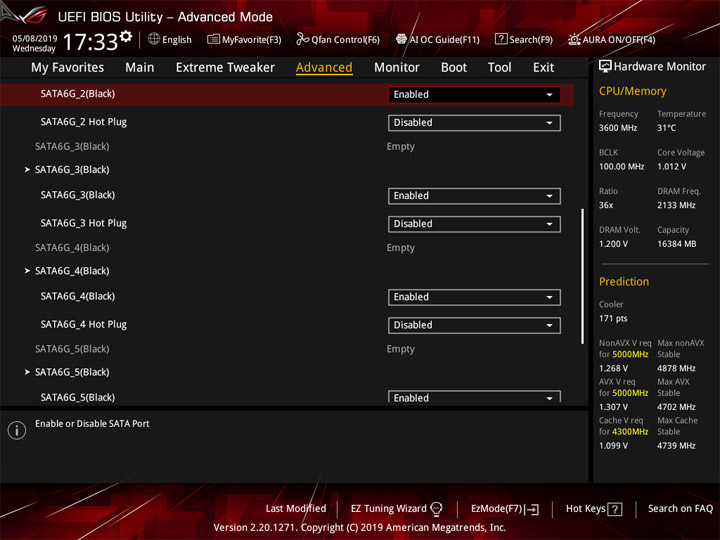The height and width of the screenshot is (540, 720).
Task: Open the Hot Keys help
Action: pos(594,509)
